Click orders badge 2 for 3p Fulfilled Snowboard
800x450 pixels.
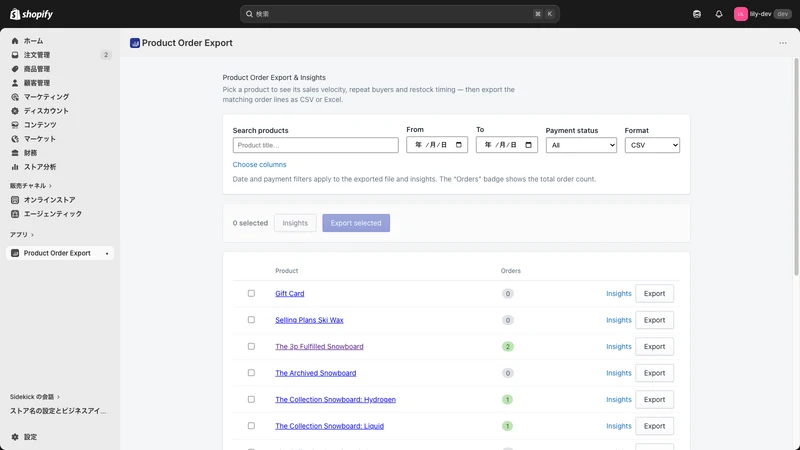(507, 346)
